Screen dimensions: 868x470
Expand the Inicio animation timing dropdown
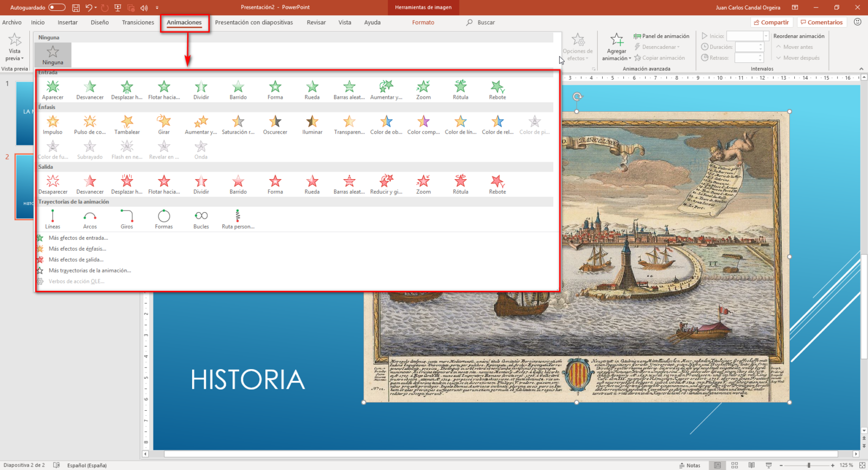click(766, 36)
